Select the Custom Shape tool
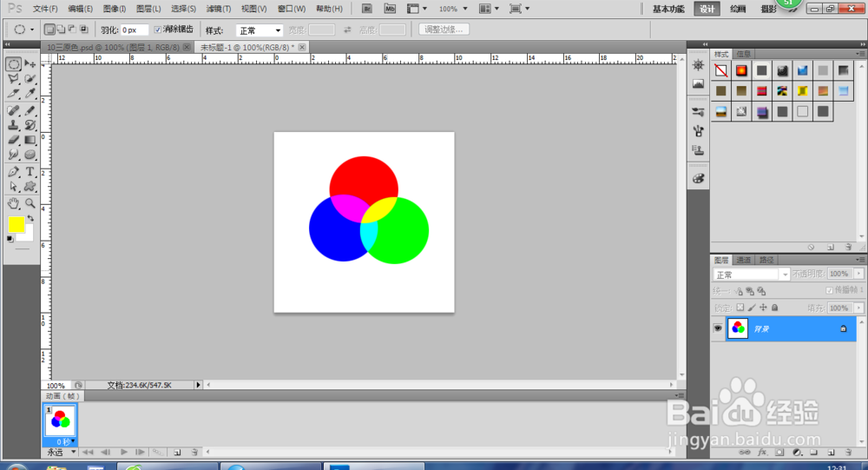The height and width of the screenshot is (470, 868). 30,187
